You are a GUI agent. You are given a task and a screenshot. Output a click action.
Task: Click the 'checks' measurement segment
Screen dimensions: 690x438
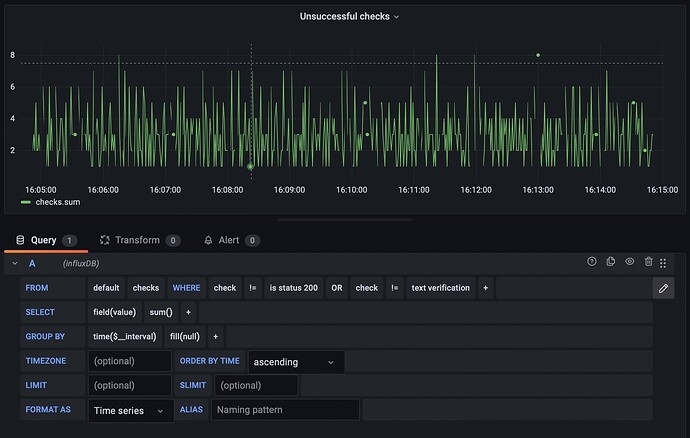(146, 288)
